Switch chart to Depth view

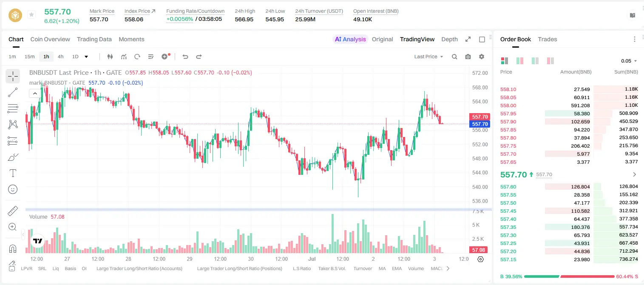(449, 39)
